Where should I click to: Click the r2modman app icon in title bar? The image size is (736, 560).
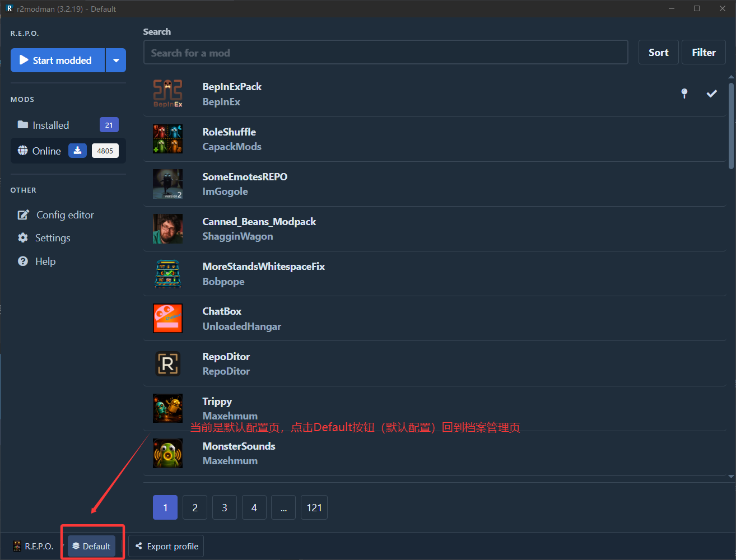pyautogui.click(x=9, y=8)
